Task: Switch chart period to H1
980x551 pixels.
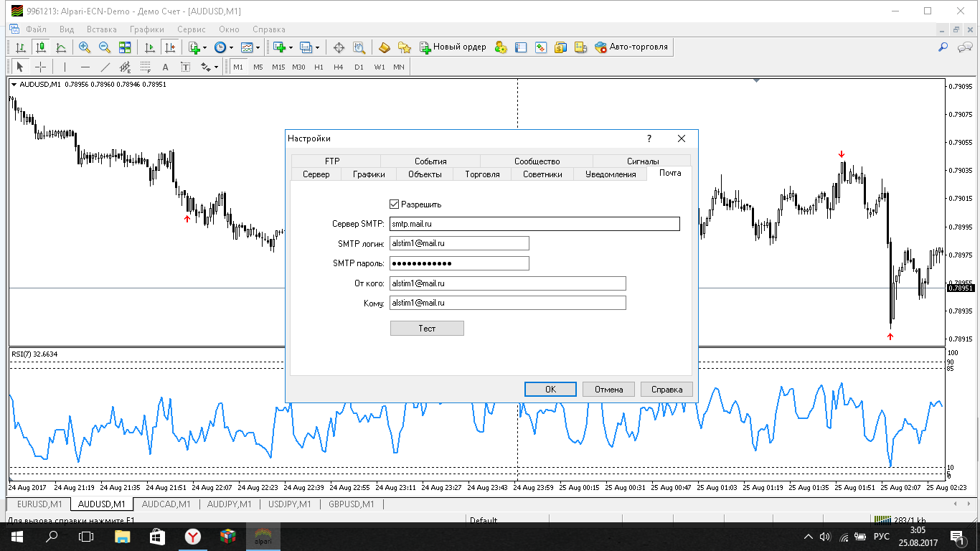Action: tap(319, 67)
